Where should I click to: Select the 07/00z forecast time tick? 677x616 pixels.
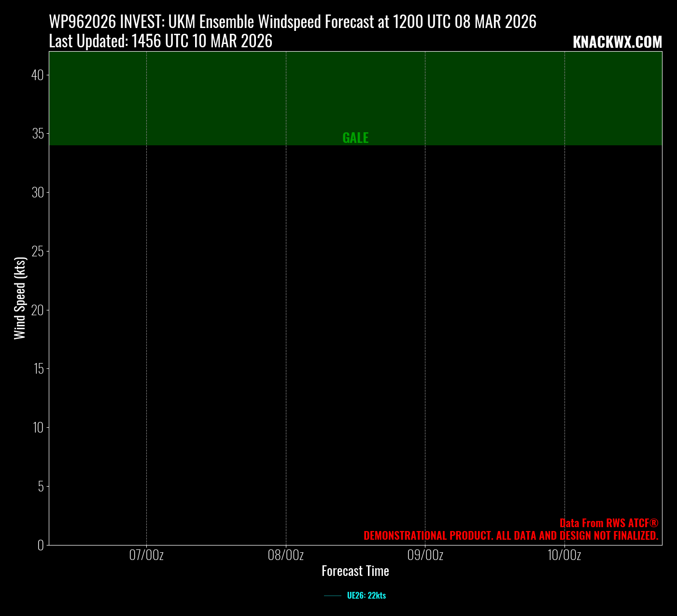146,555
